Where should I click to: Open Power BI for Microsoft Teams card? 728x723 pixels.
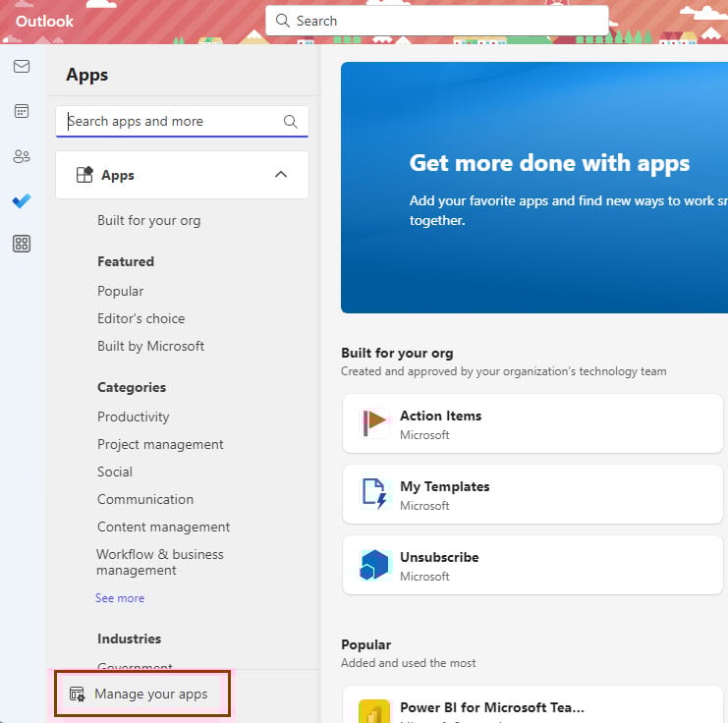(532, 704)
